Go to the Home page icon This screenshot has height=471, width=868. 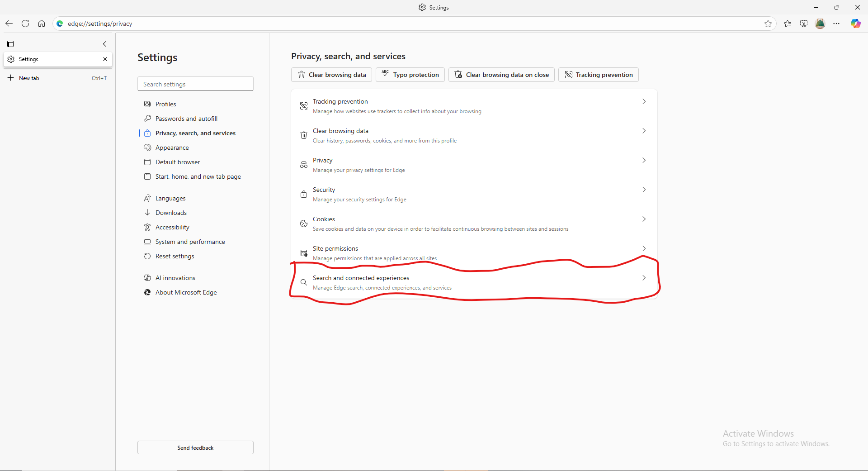[42, 24]
